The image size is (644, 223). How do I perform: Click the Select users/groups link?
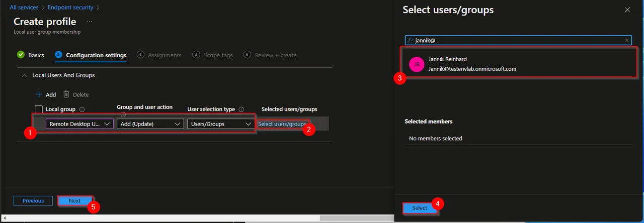tap(282, 124)
